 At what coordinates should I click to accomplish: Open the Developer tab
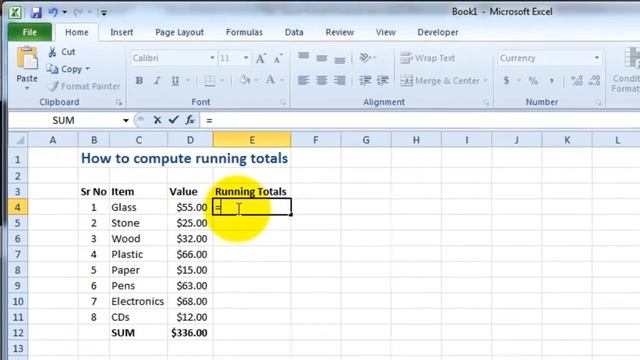click(x=438, y=32)
